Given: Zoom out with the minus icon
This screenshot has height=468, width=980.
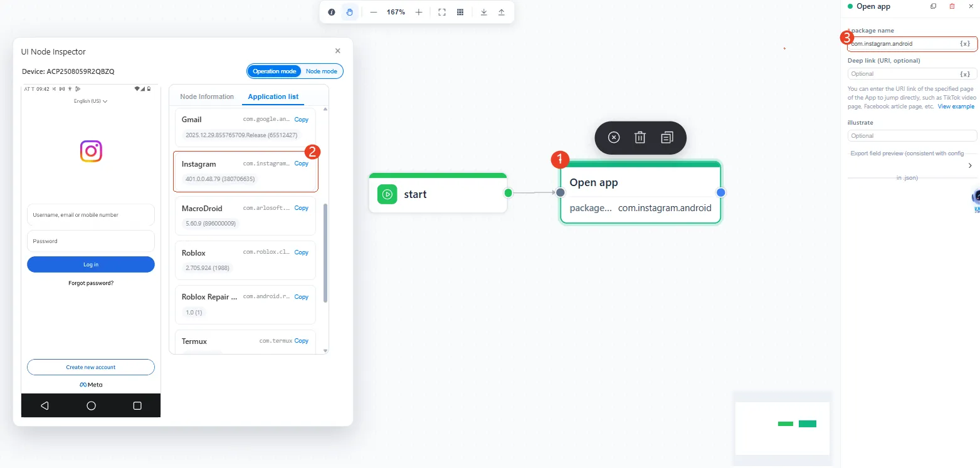Looking at the screenshot, I should [x=374, y=12].
